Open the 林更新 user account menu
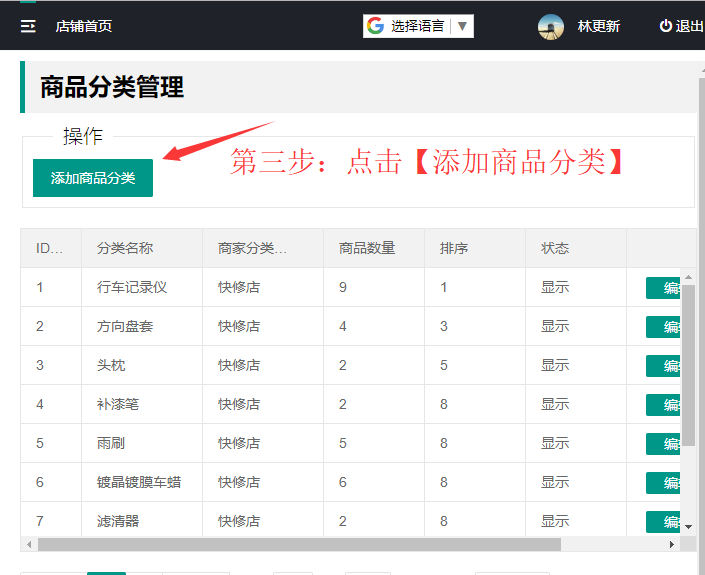705x575 pixels. coord(598,26)
